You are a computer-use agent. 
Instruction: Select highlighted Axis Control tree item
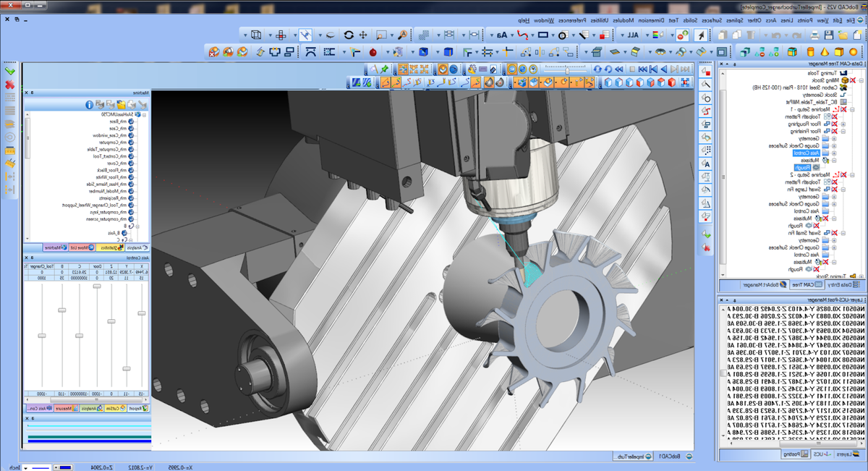(x=806, y=153)
